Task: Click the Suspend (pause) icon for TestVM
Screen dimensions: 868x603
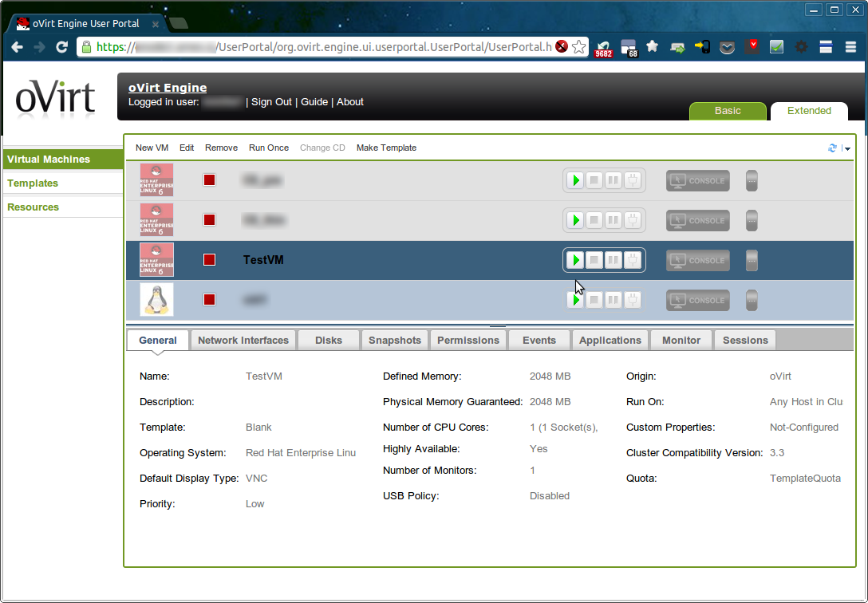Action: pyautogui.click(x=613, y=260)
